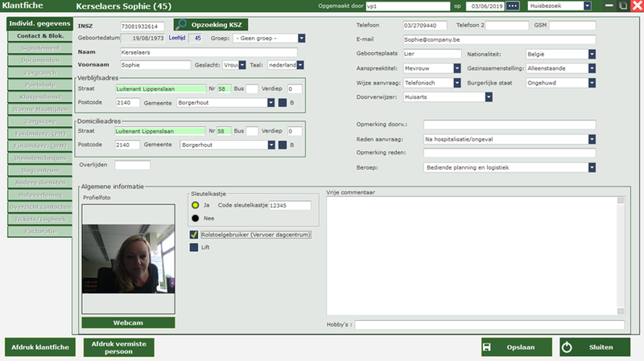Toggle the B checkbox beside Verblijfsadres gemeente
The image size is (644, 361).
point(282,102)
